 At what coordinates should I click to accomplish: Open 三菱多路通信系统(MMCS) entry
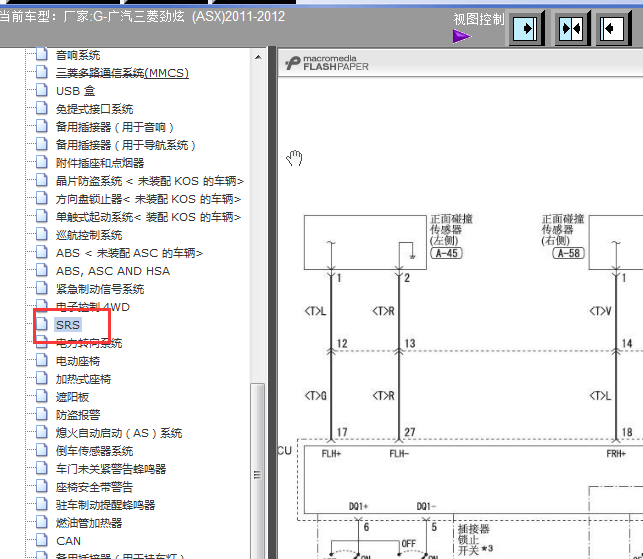pyautogui.click(x=122, y=73)
